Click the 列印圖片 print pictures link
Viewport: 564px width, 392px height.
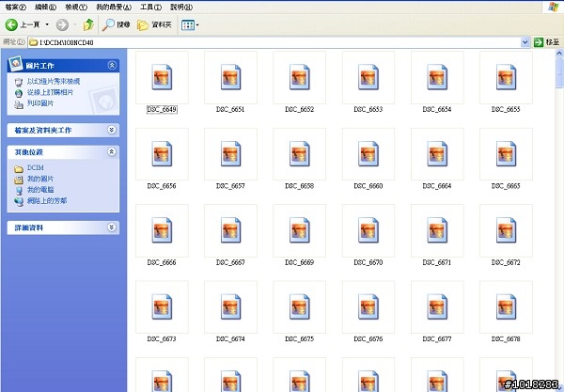(x=40, y=103)
